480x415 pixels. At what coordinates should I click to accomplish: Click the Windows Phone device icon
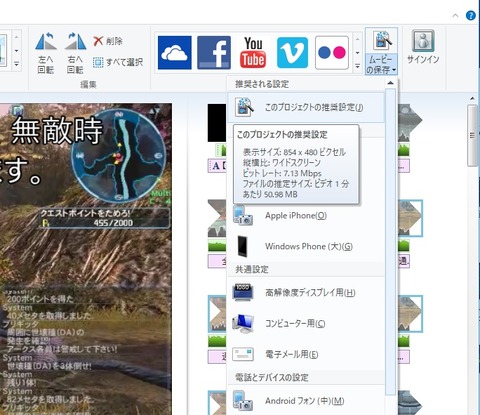tap(242, 246)
